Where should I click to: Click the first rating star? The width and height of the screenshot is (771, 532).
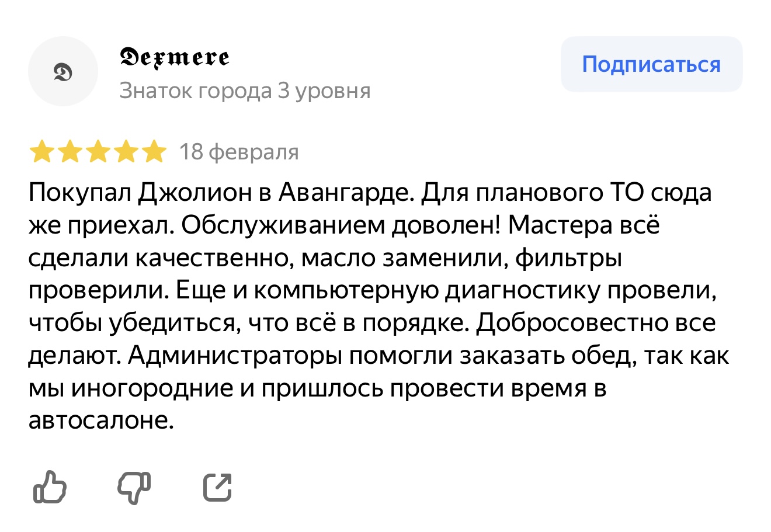[41, 152]
